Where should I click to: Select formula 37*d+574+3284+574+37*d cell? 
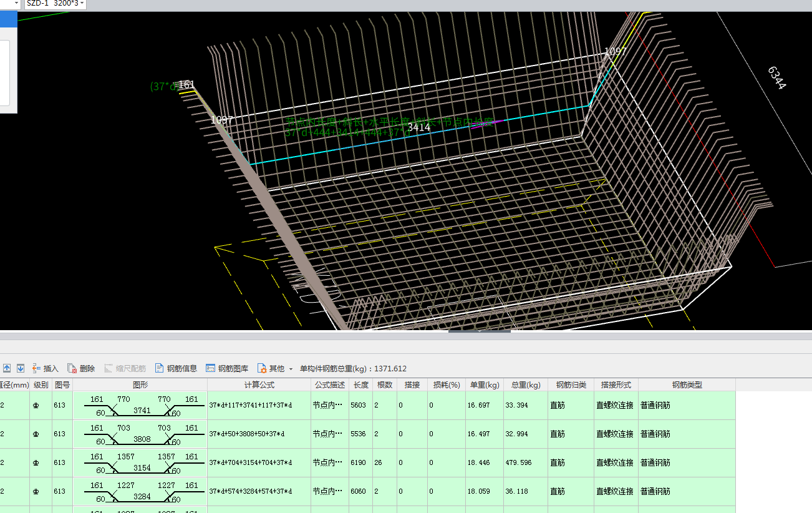[259, 492]
